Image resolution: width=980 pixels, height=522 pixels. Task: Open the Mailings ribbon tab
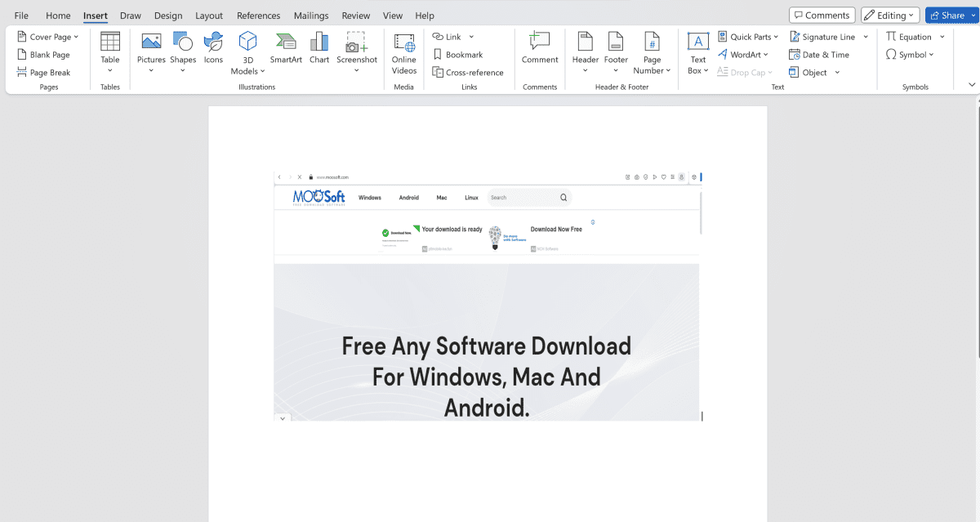point(311,15)
